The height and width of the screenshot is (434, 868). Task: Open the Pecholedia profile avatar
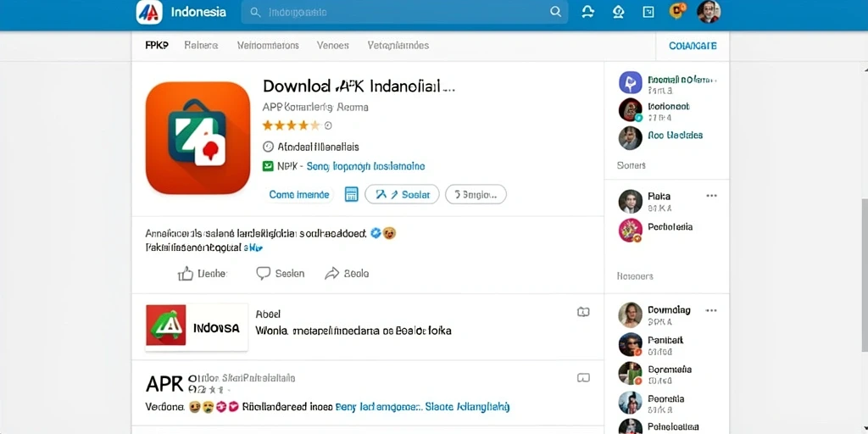pyautogui.click(x=630, y=231)
